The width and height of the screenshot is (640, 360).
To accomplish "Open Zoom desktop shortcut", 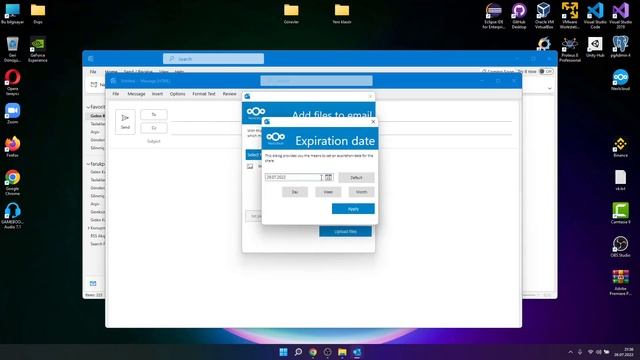I will (13, 113).
